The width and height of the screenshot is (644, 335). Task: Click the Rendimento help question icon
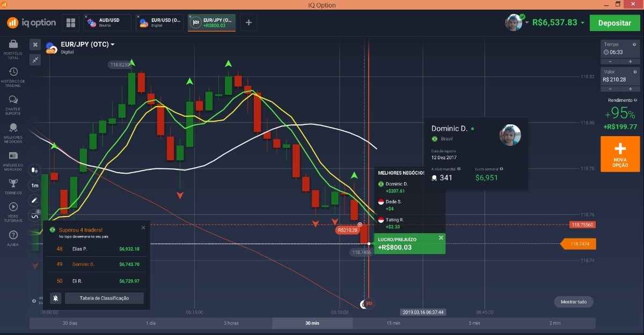coord(635,100)
